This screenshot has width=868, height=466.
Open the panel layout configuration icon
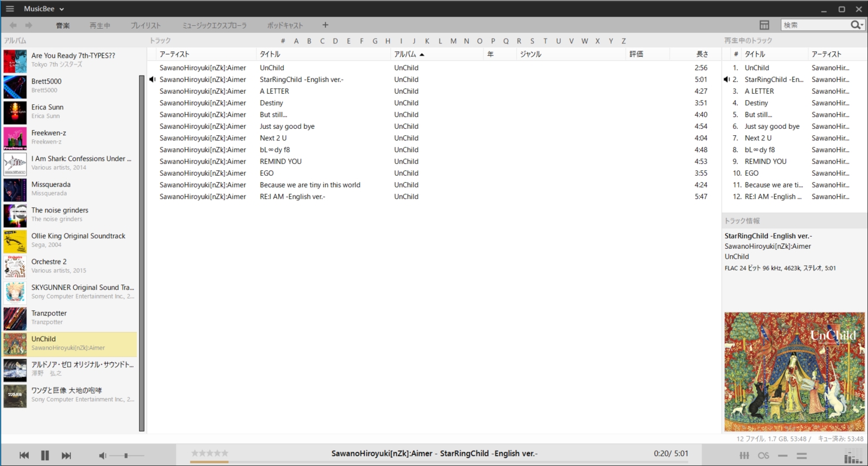point(764,25)
